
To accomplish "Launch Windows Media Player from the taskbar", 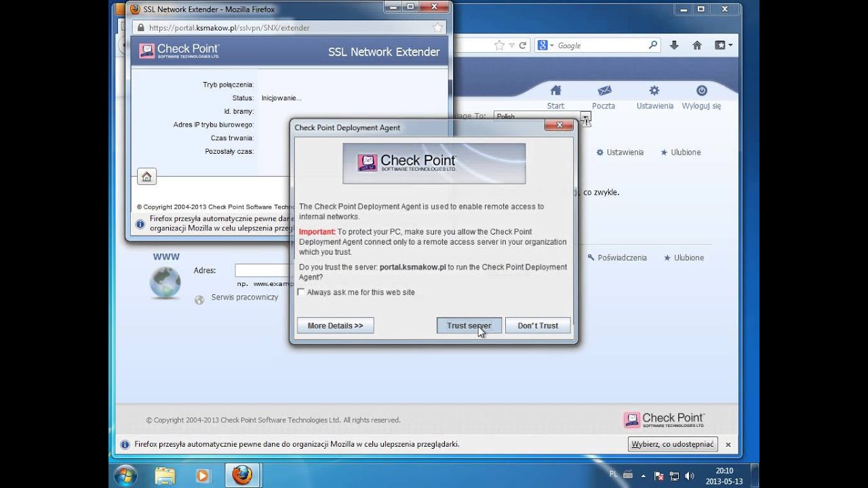I will pos(202,476).
